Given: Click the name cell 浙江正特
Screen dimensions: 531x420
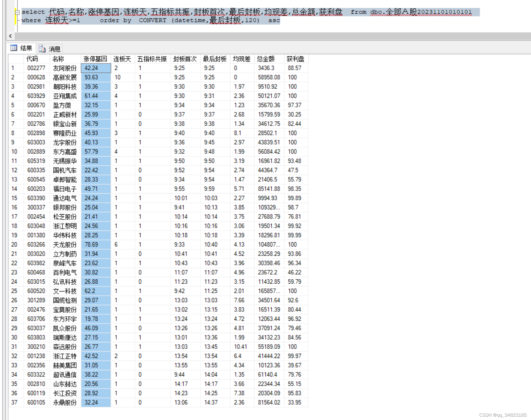Looking at the screenshot, I should pyautogui.click(x=65, y=356).
